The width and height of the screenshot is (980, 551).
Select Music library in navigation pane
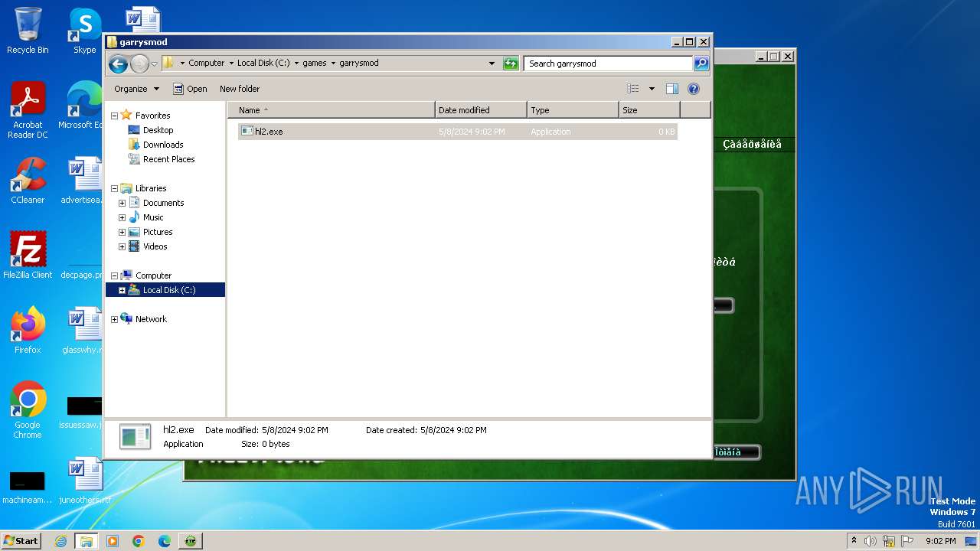153,217
